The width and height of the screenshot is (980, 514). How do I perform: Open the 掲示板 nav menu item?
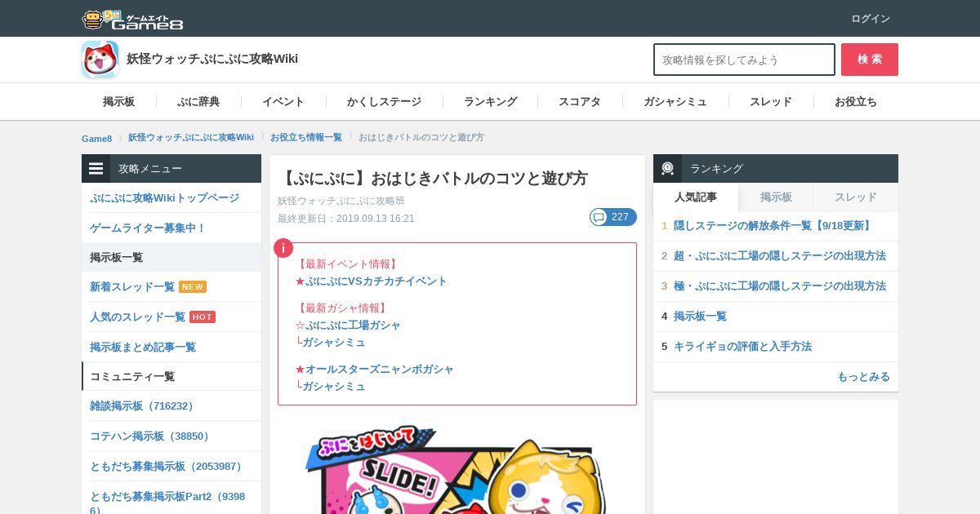click(x=119, y=102)
